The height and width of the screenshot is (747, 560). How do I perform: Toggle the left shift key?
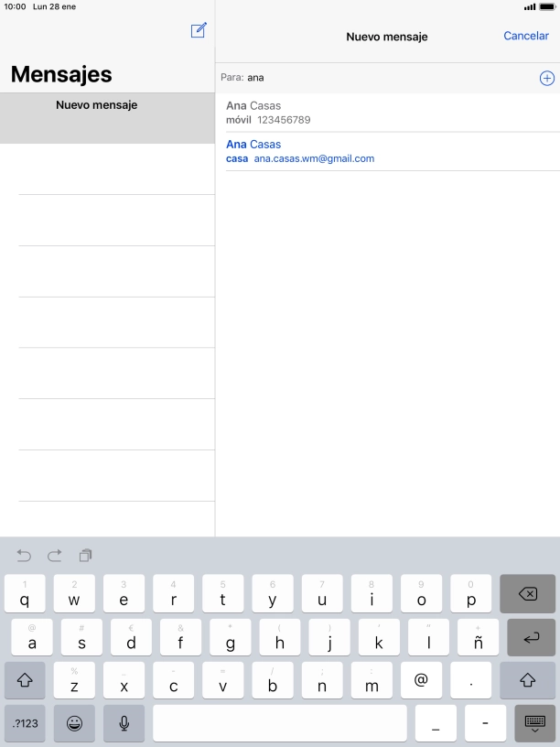point(25,680)
